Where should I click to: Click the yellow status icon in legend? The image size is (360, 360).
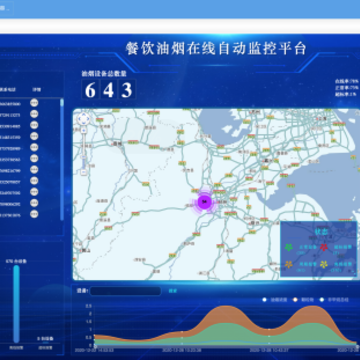pos(324,265)
